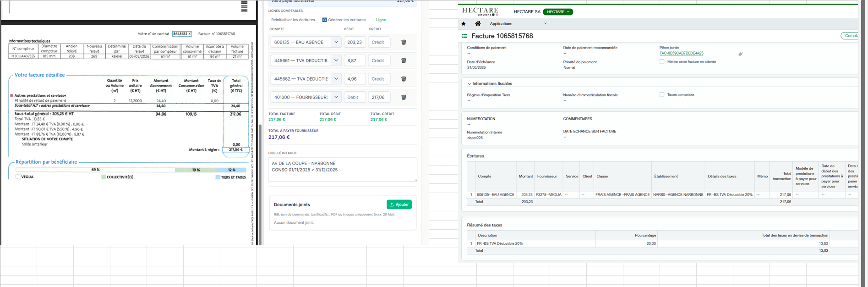Click the Compta button at top right
The image size is (868, 287).
pos(850,36)
